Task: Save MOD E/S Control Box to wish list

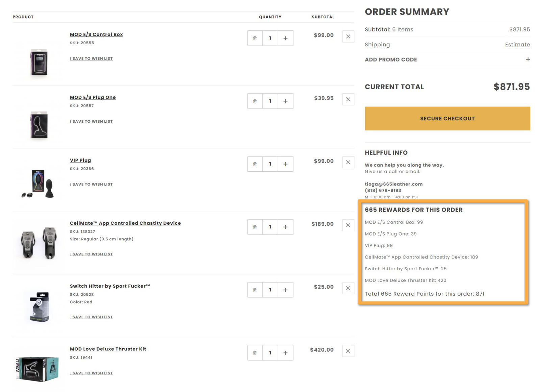Action: point(92,58)
